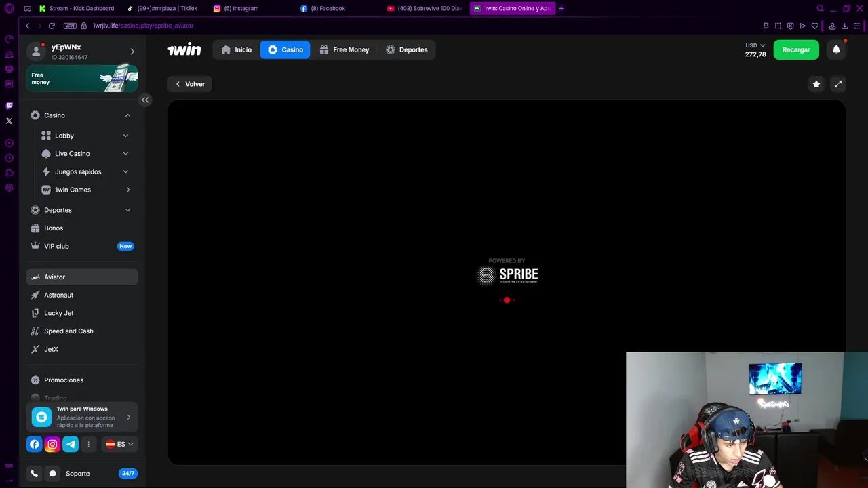Toggle the VPN badge in the address bar

(70, 26)
